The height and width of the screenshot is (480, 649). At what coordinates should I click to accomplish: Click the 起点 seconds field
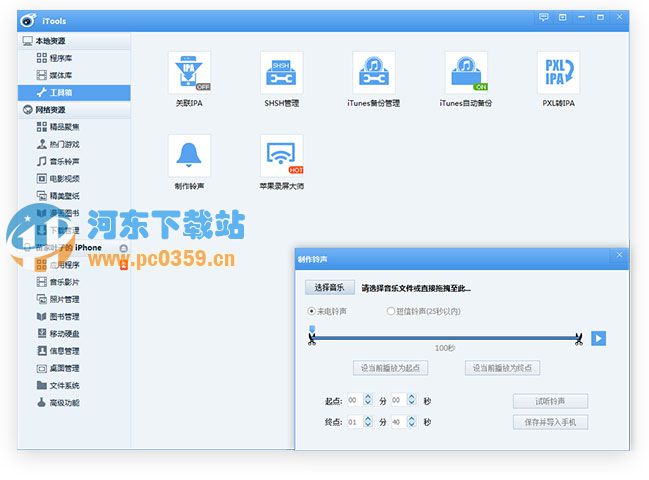[398, 400]
